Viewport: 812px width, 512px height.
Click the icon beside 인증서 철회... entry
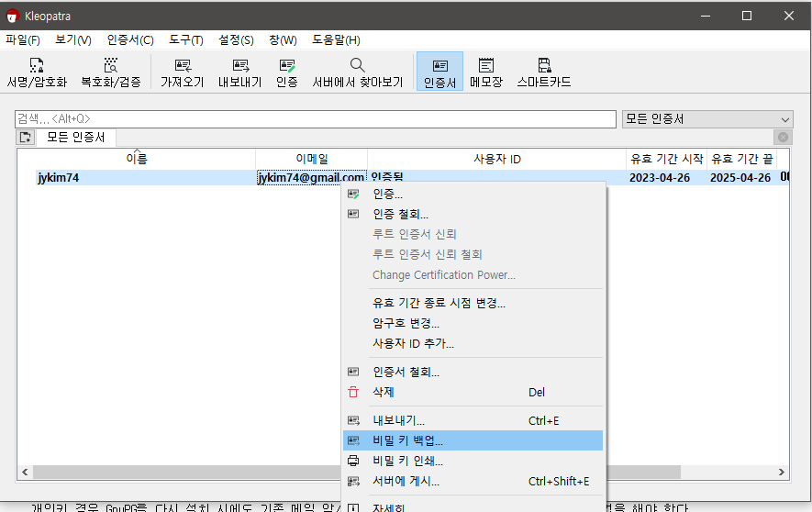353,372
